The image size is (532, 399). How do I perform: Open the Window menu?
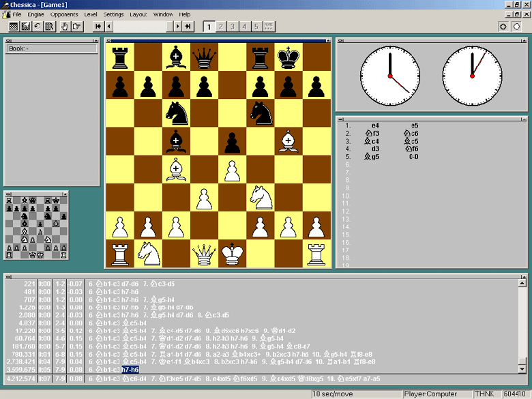click(163, 14)
